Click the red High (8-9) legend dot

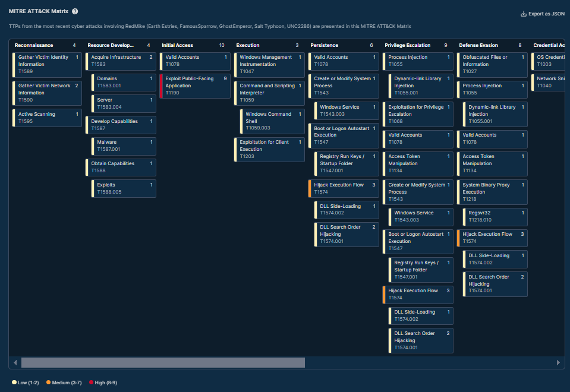coord(92,382)
